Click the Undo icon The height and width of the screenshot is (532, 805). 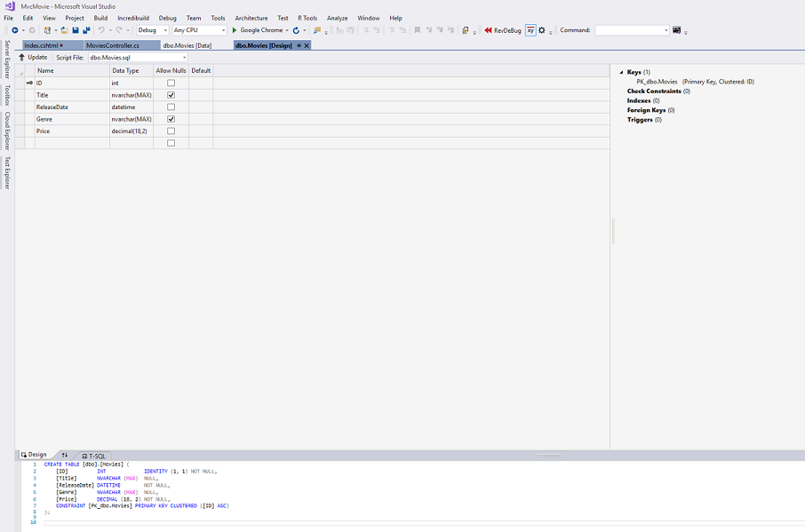(101, 29)
